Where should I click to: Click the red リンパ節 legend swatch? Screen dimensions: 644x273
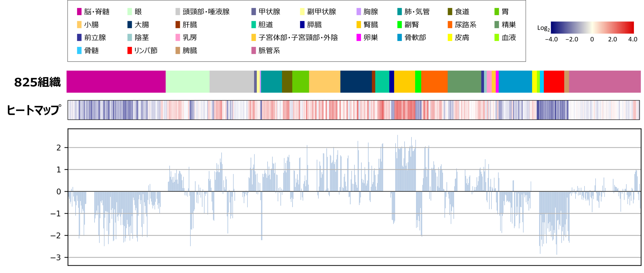pyautogui.click(x=130, y=51)
